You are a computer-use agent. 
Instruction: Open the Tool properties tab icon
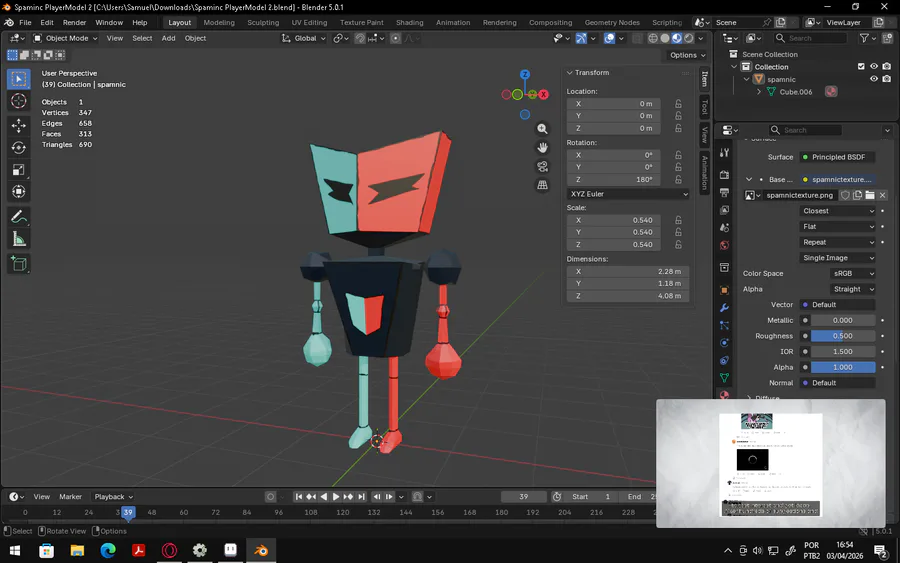(x=724, y=153)
